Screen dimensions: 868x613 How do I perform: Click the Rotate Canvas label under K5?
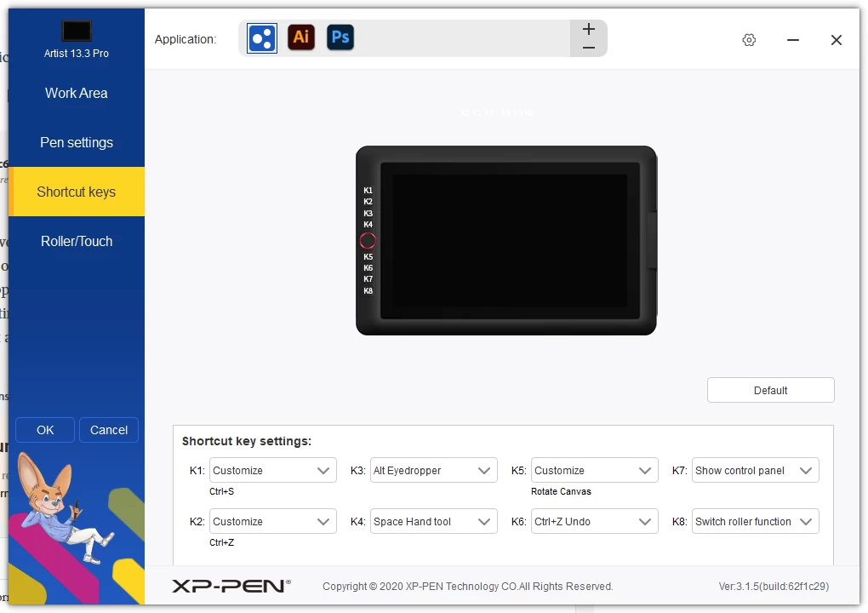[x=561, y=491]
